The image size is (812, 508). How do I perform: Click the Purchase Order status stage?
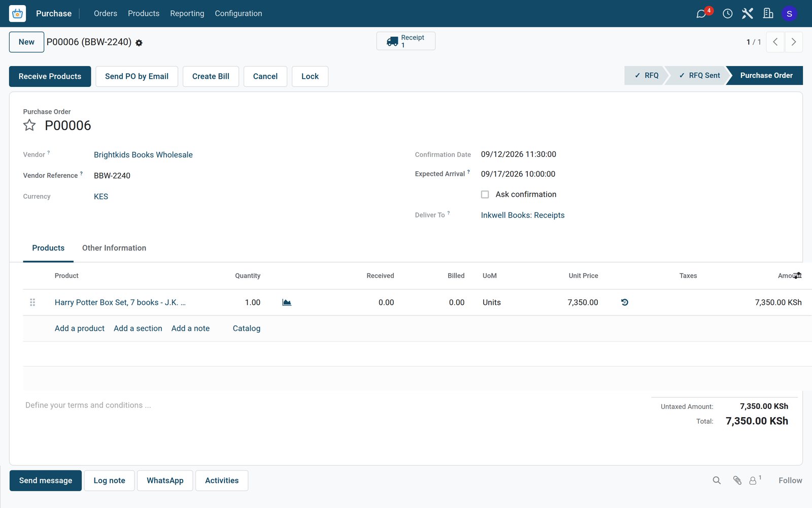[x=766, y=75]
